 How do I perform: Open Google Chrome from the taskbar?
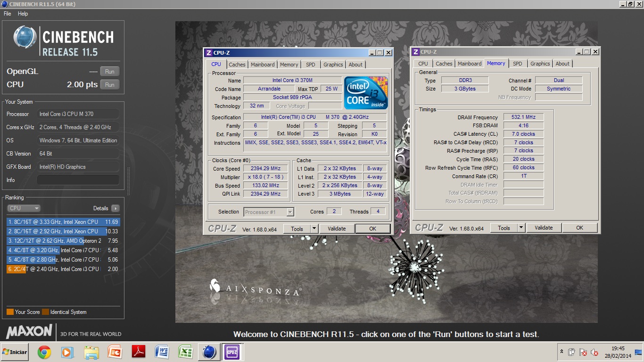click(x=44, y=352)
